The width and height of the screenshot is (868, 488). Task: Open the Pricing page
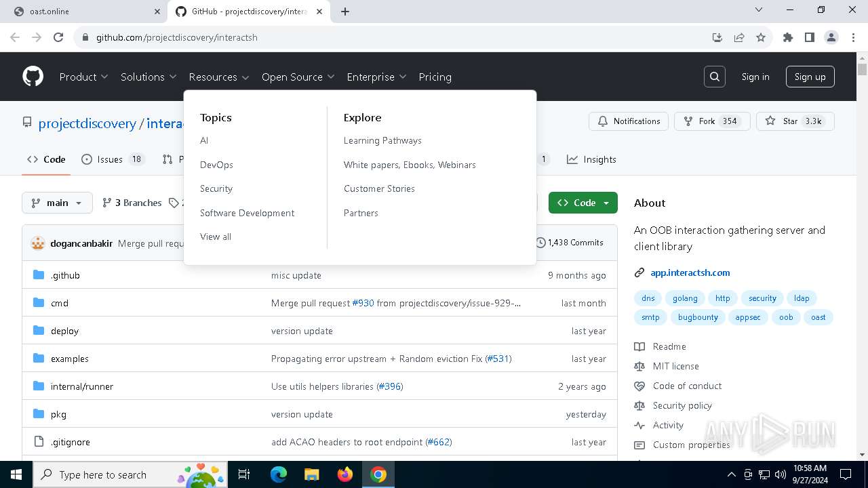[x=435, y=77]
